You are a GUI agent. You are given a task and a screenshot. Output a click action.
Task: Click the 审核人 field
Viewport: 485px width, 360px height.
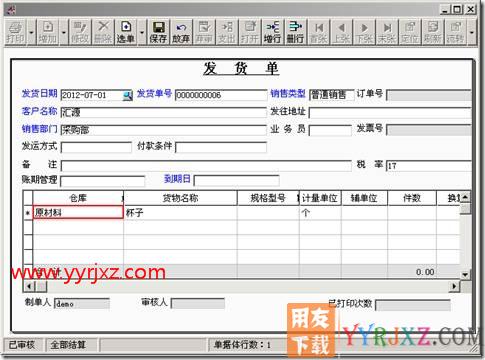click(x=198, y=304)
